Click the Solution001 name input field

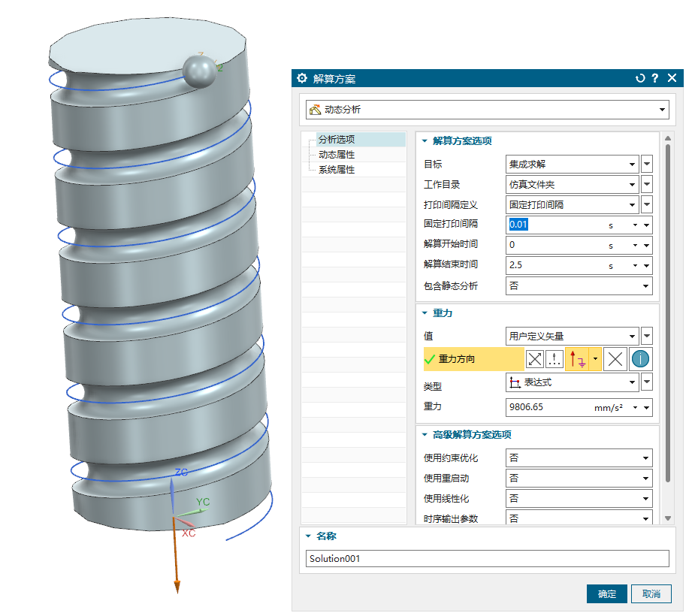tap(487, 559)
